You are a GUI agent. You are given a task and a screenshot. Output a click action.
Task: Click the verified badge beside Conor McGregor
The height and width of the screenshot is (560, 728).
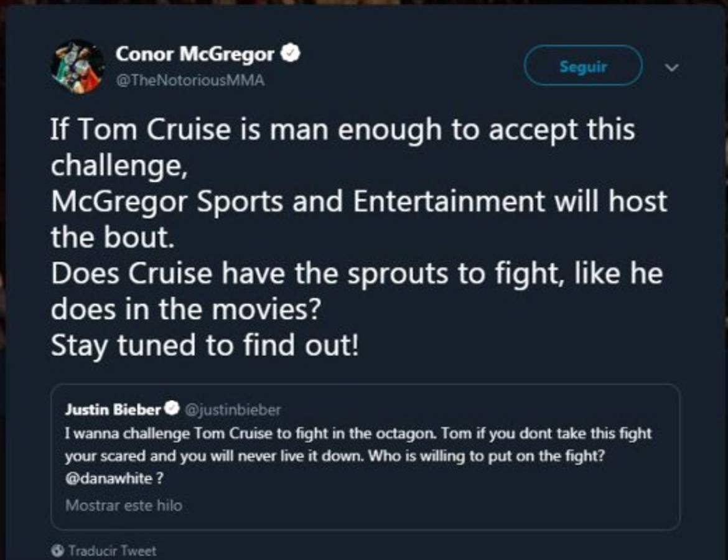click(x=291, y=54)
